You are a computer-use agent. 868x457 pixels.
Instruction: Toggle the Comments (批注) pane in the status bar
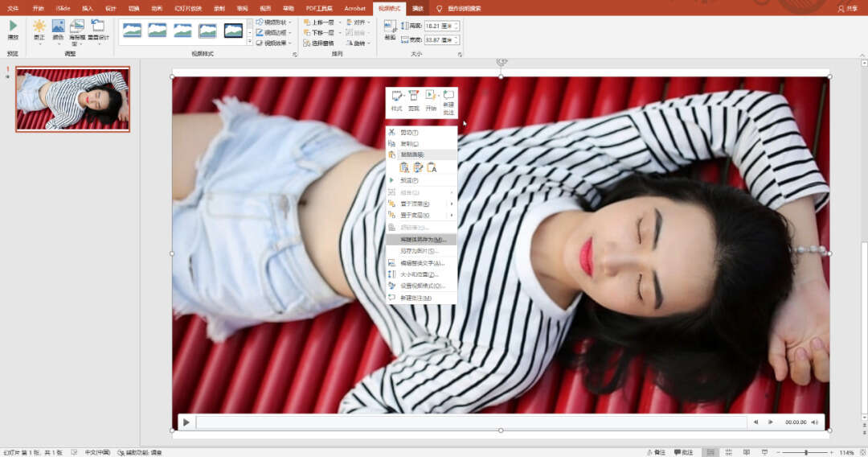coord(682,452)
